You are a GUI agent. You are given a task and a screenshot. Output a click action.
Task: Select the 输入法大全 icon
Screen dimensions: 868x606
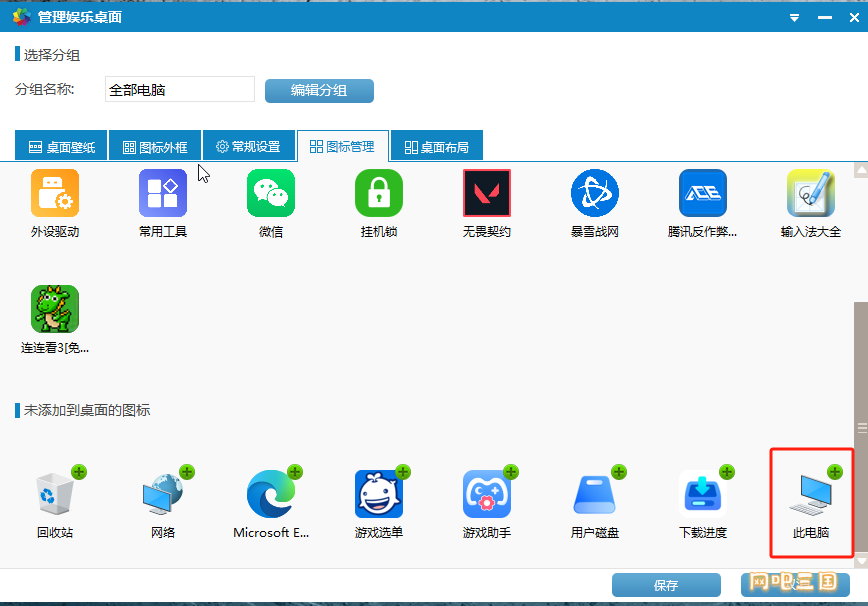[810, 193]
